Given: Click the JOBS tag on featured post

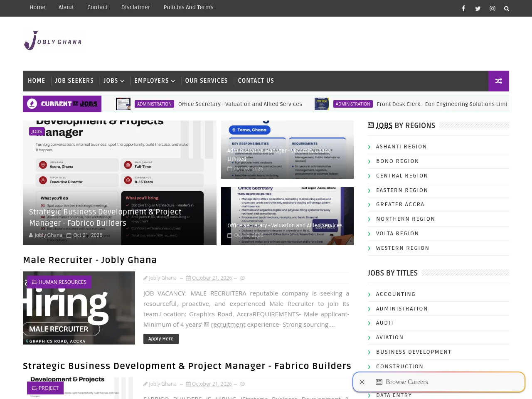Looking at the screenshot, I should tap(37, 131).
